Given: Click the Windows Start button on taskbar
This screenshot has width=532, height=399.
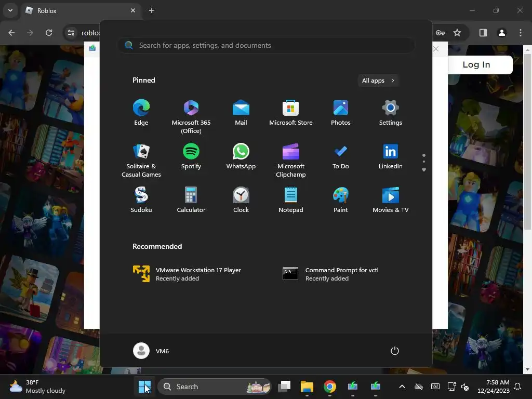Looking at the screenshot, I should click(x=144, y=387).
